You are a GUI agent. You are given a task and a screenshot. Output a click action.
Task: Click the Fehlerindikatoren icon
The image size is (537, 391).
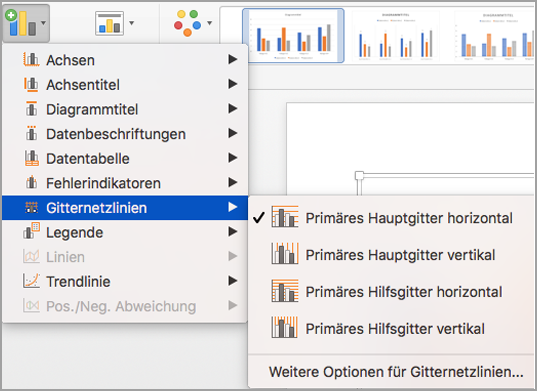click(32, 183)
